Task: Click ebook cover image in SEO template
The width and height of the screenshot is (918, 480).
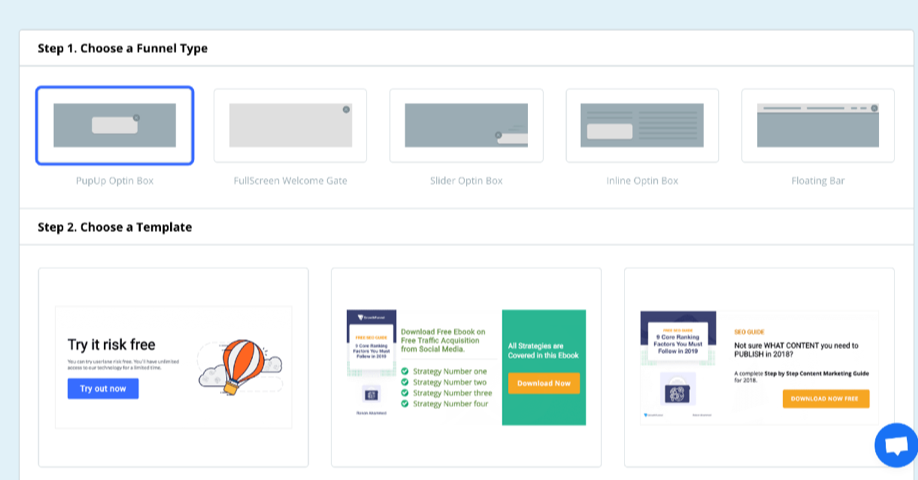Action: point(678,364)
